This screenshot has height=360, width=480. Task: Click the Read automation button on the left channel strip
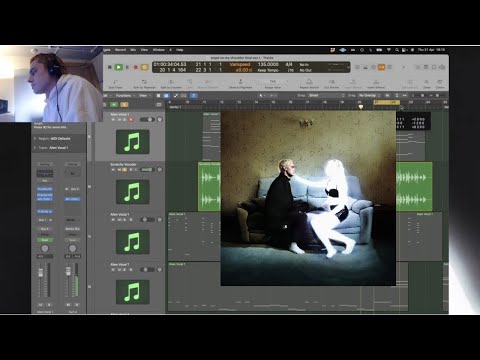pos(45,240)
